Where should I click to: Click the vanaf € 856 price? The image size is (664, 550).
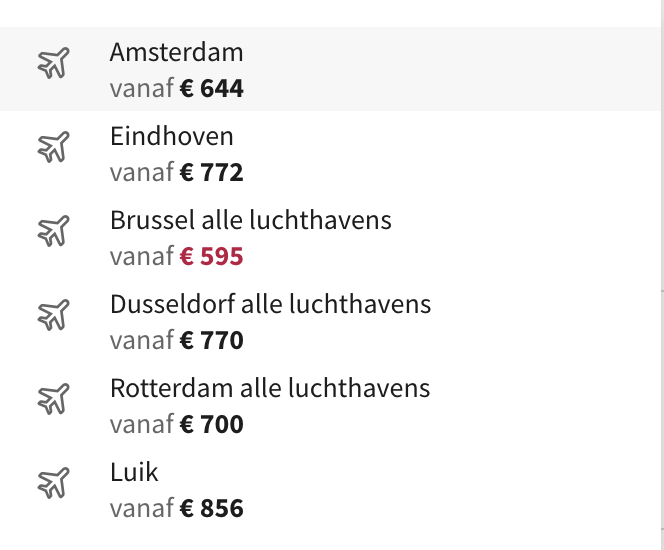tap(177, 508)
